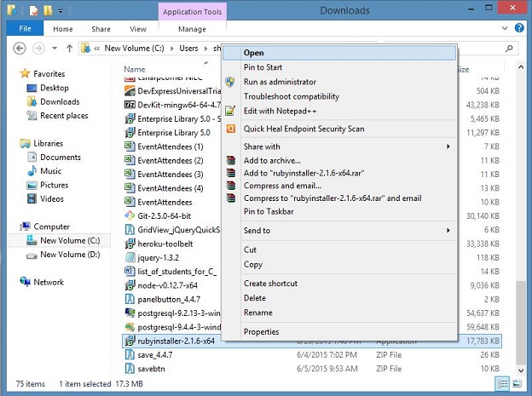The width and height of the screenshot is (532, 396).
Task: Click the quick access properties icon in title bar
Action: [x=34, y=10]
